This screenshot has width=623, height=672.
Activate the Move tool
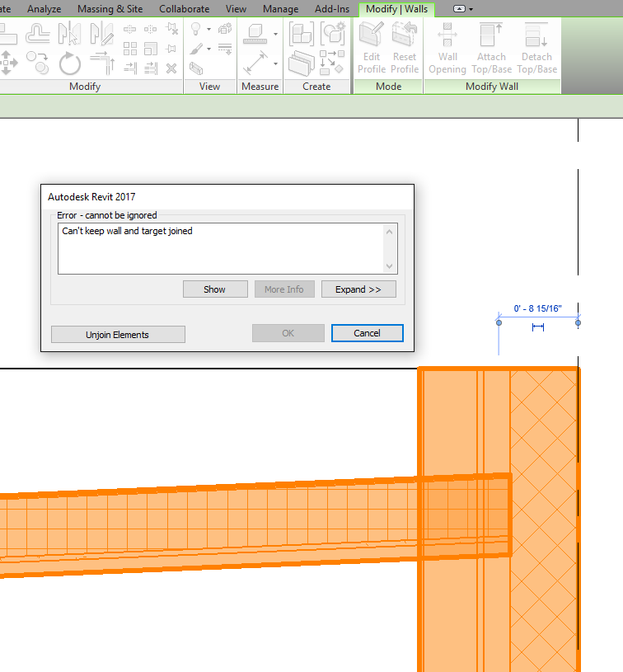(8, 63)
